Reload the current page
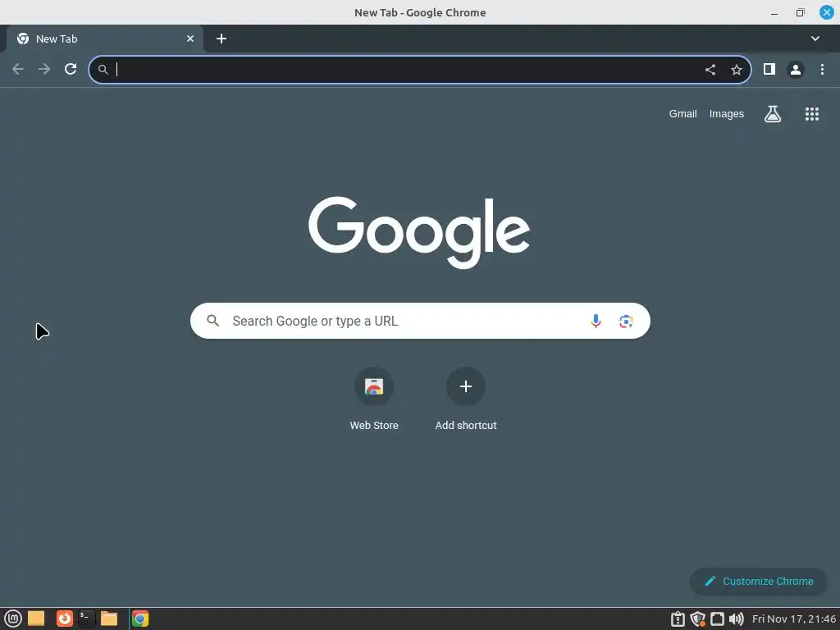 tap(71, 69)
